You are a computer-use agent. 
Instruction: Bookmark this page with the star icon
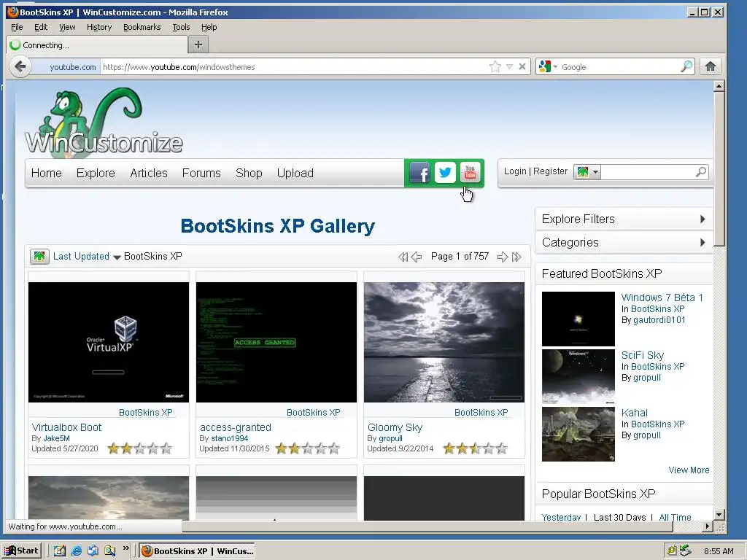(495, 66)
